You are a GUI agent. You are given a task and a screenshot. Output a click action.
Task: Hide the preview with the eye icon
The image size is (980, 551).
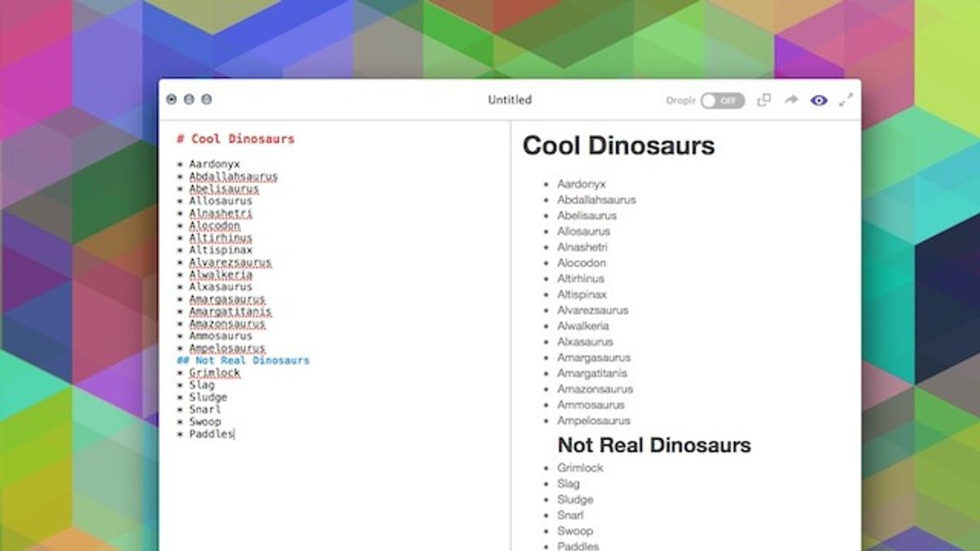coord(818,100)
